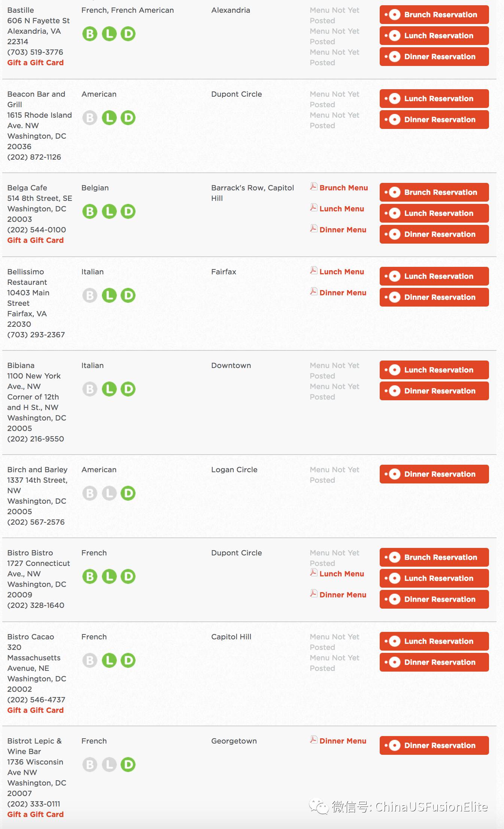Book Beacon Bar and Grill Lunch Reservation
The width and height of the screenshot is (504, 829).
[x=434, y=99]
